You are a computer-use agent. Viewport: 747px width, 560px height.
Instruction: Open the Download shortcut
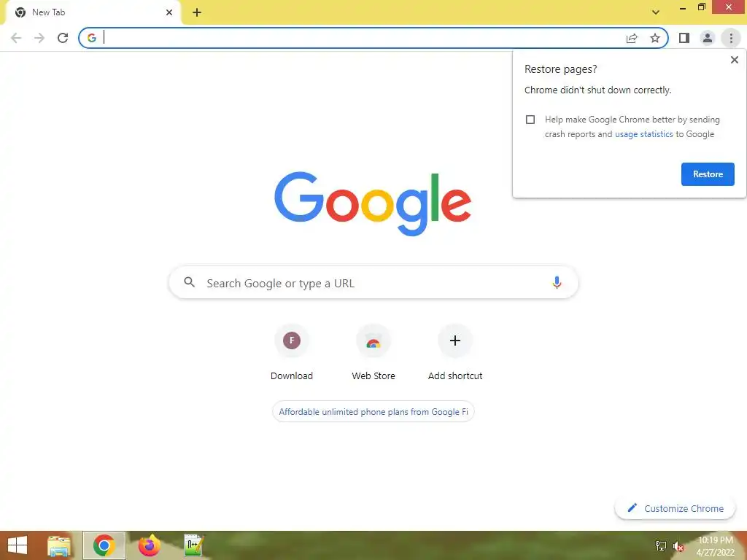click(x=292, y=353)
